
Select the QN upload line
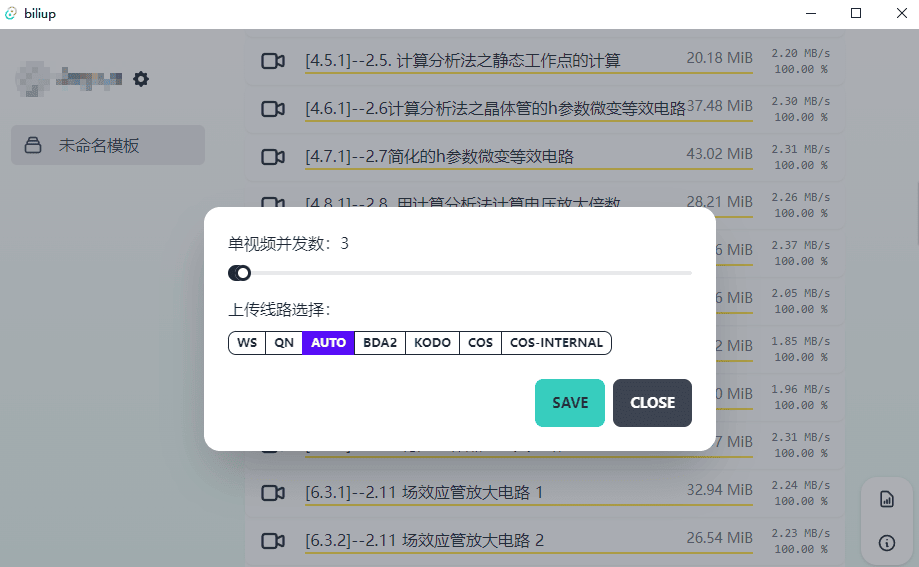(x=284, y=343)
